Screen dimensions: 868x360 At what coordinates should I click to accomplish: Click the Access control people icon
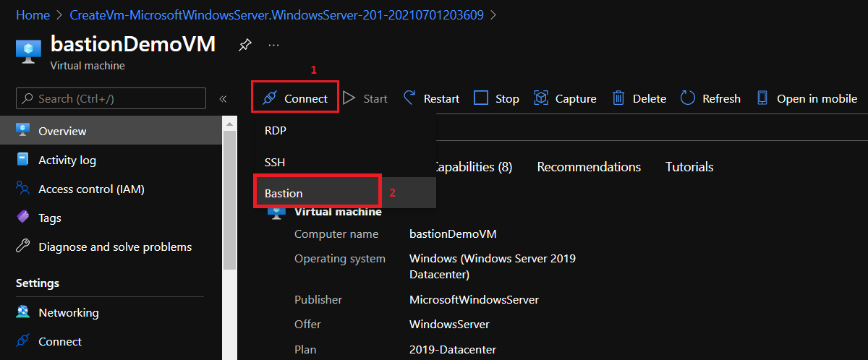[22, 189]
